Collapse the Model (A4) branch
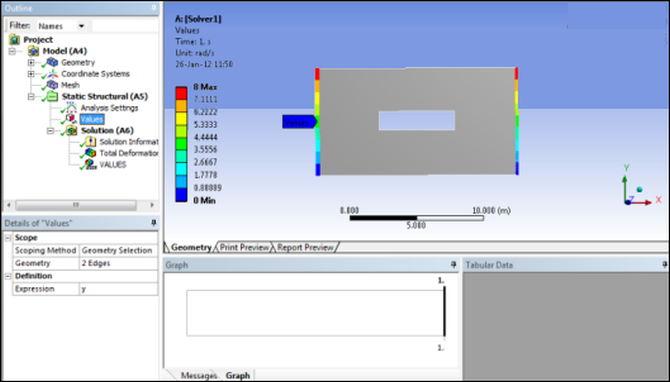 (x=12, y=51)
